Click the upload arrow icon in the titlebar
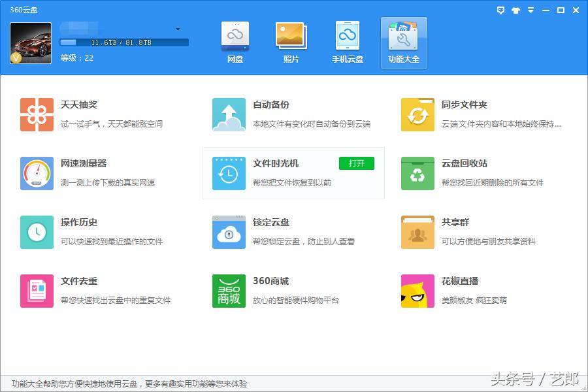Image resolution: width=588 pixels, height=392 pixels. tap(515, 10)
